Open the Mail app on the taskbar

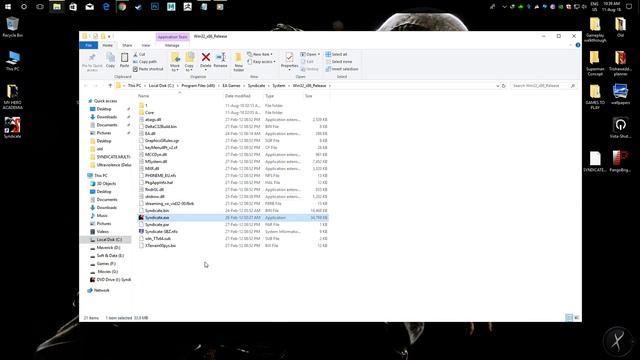coord(89,7)
